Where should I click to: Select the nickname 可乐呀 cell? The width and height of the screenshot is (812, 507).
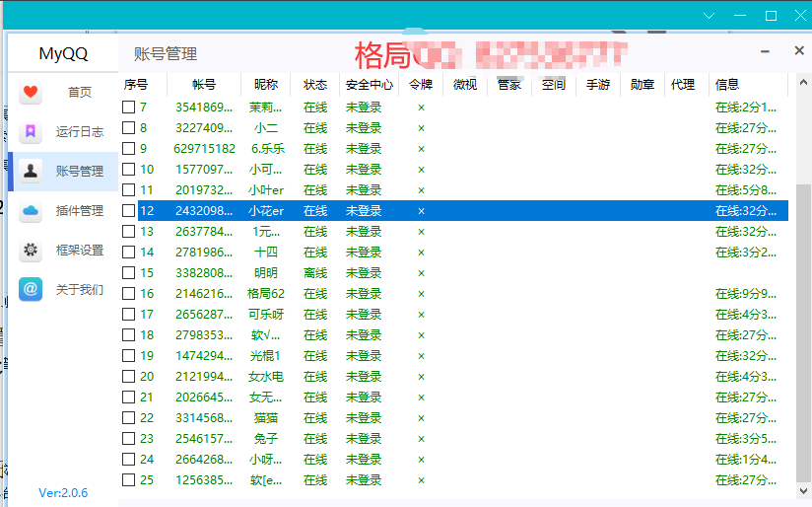pyautogui.click(x=266, y=315)
